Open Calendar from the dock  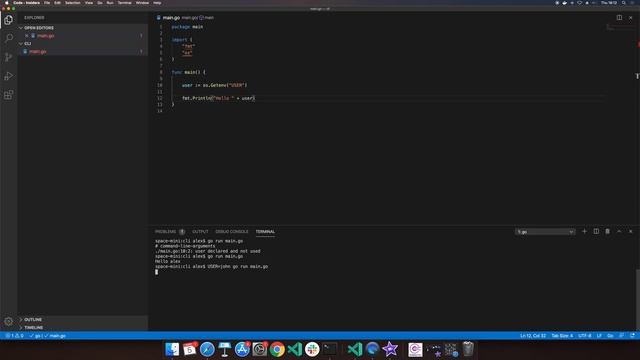coord(189,349)
